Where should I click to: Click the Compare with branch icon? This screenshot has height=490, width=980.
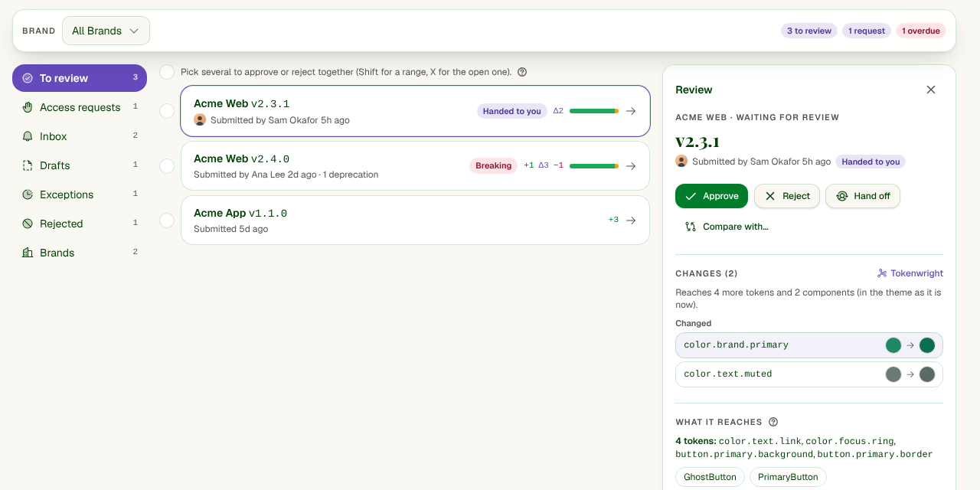(691, 227)
